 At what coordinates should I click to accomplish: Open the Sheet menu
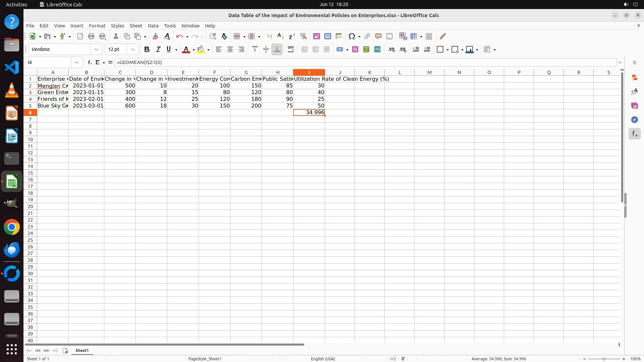coord(136,26)
